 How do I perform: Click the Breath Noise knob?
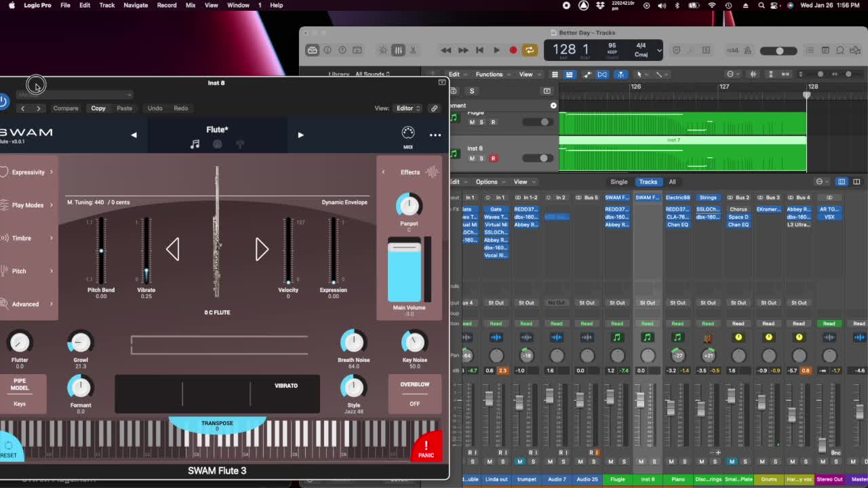(353, 343)
